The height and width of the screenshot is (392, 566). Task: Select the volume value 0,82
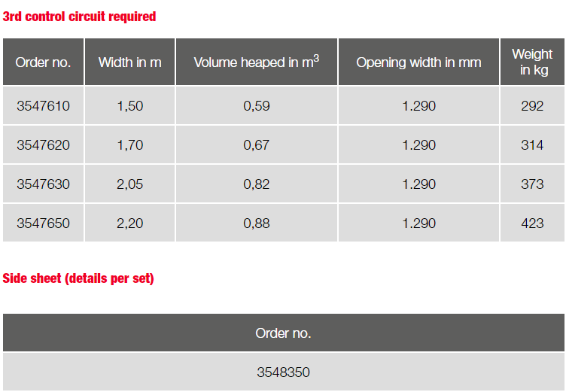(x=257, y=184)
